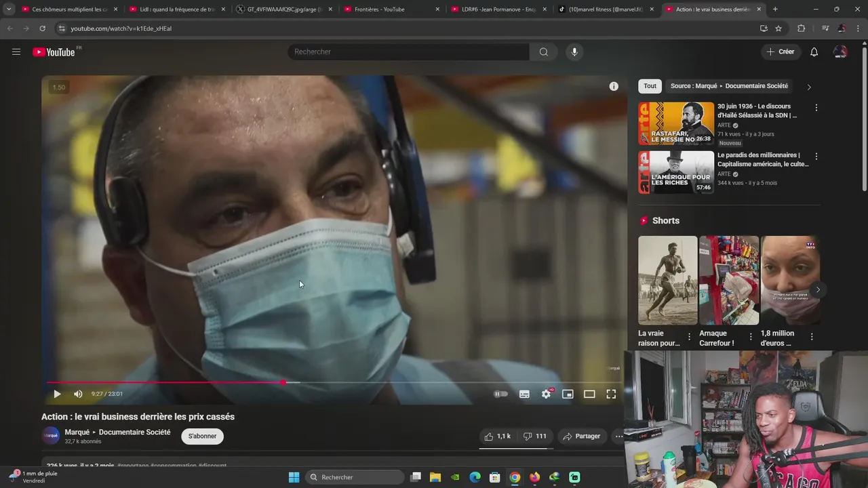
Task: Switch to the GT_4VFIWAAAfQ9C.jpg tab
Action: pos(283,9)
